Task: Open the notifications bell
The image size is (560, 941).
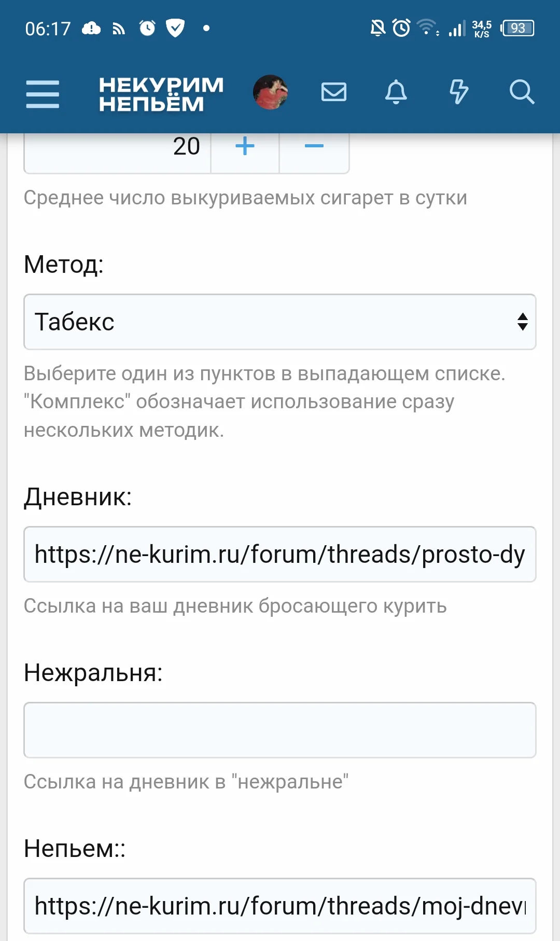Action: click(x=396, y=92)
